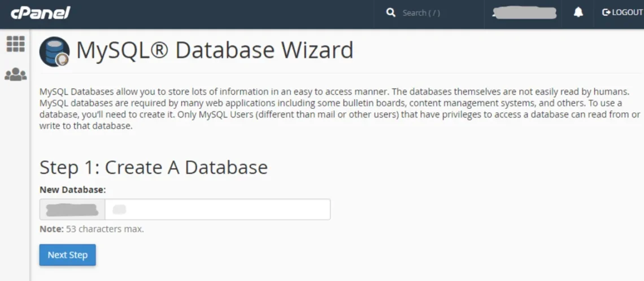Click the greyed database prefix box
This screenshot has height=281, width=644.
click(72, 209)
